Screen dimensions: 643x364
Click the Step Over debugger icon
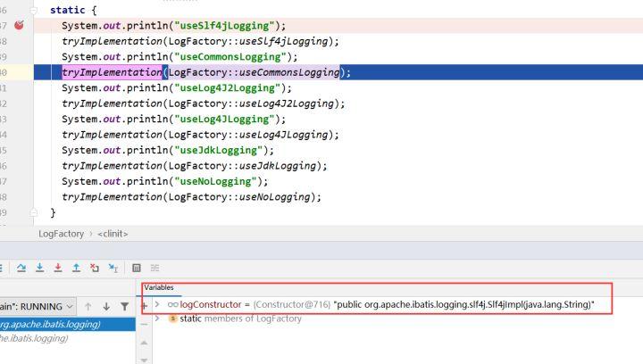click(x=21, y=268)
